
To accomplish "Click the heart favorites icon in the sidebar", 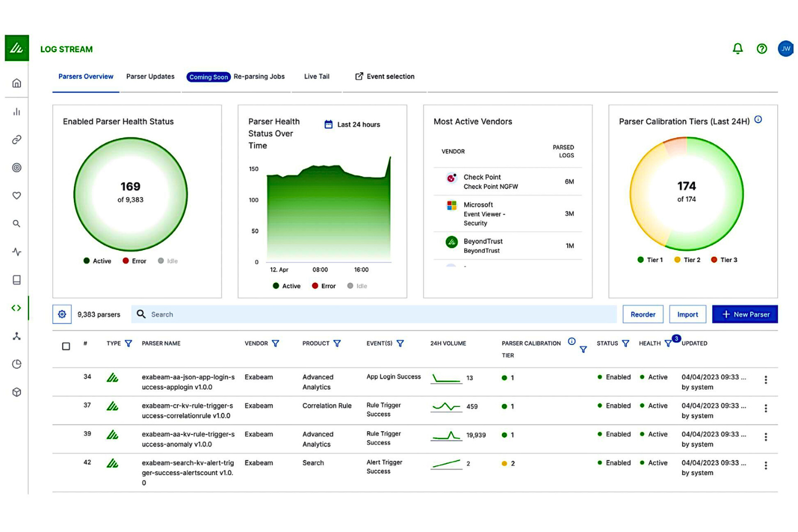I will coord(16,196).
